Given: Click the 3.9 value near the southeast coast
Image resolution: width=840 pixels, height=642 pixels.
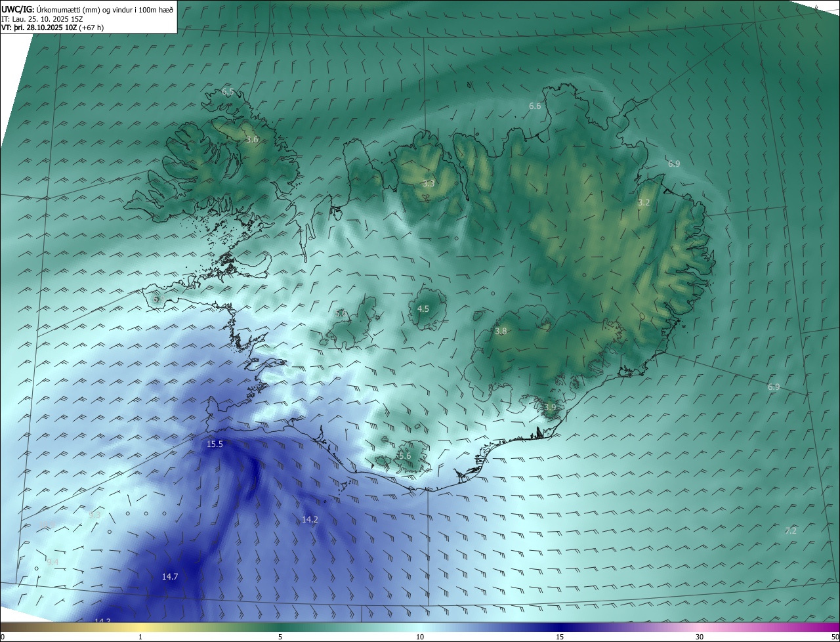Looking at the screenshot, I should tap(550, 408).
